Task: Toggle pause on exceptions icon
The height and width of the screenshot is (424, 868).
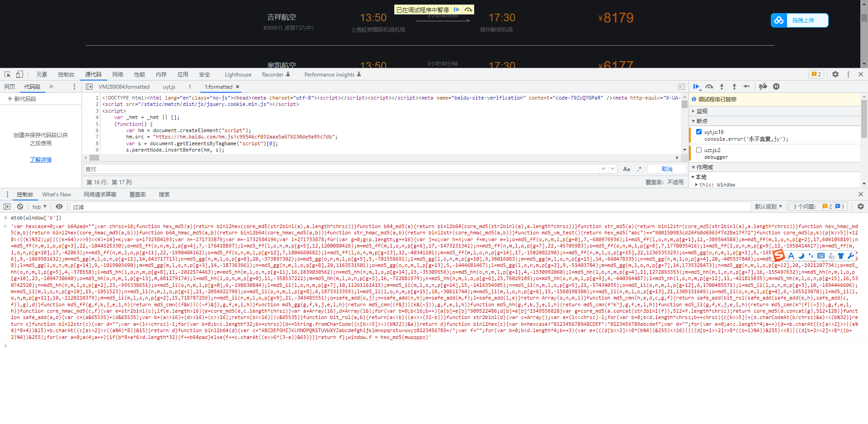Action: click(776, 86)
